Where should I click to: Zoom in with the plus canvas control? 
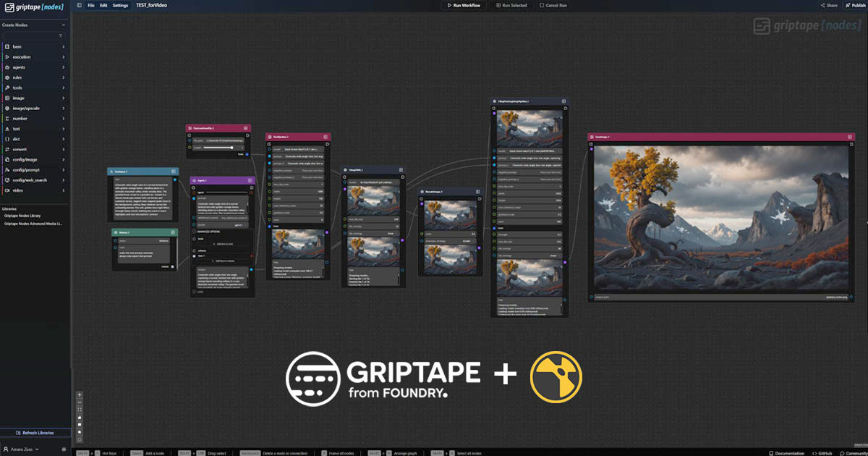click(80, 395)
